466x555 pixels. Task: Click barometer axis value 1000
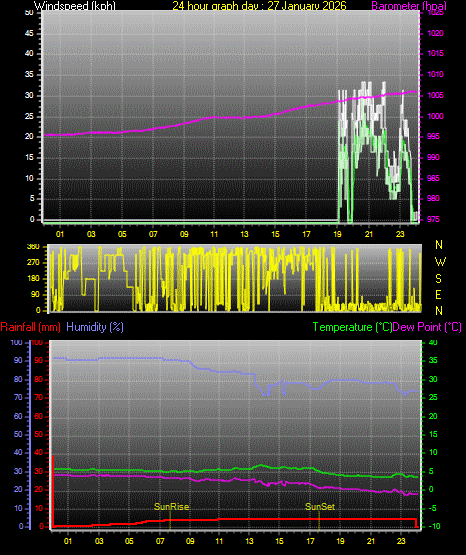[436, 116]
